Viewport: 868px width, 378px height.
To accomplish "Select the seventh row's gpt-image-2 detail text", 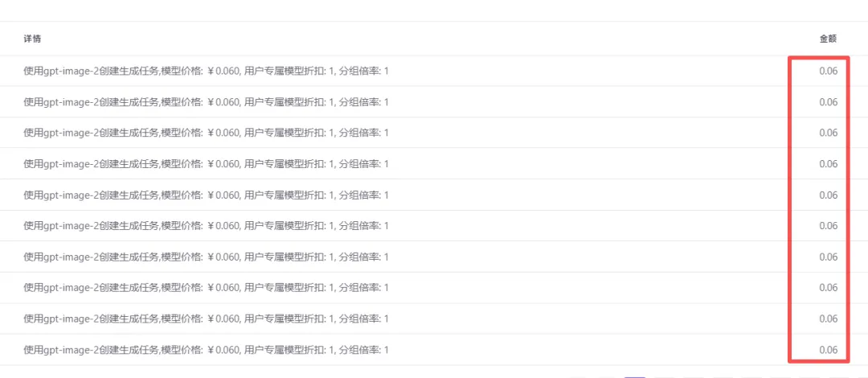I will click(206, 257).
